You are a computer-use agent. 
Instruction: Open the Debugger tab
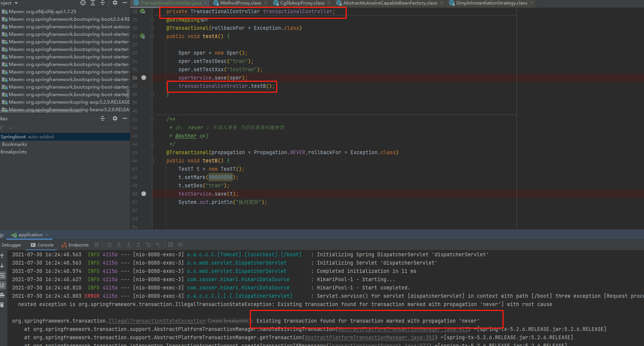tap(11, 245)
